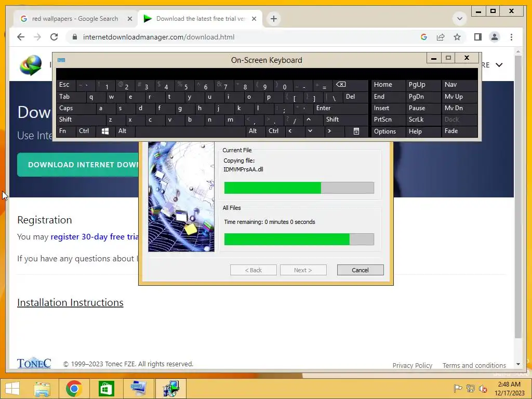Open File Explorer from the taskbar
The width and height of the screenshot is (532, 399).
coord(42,389)
